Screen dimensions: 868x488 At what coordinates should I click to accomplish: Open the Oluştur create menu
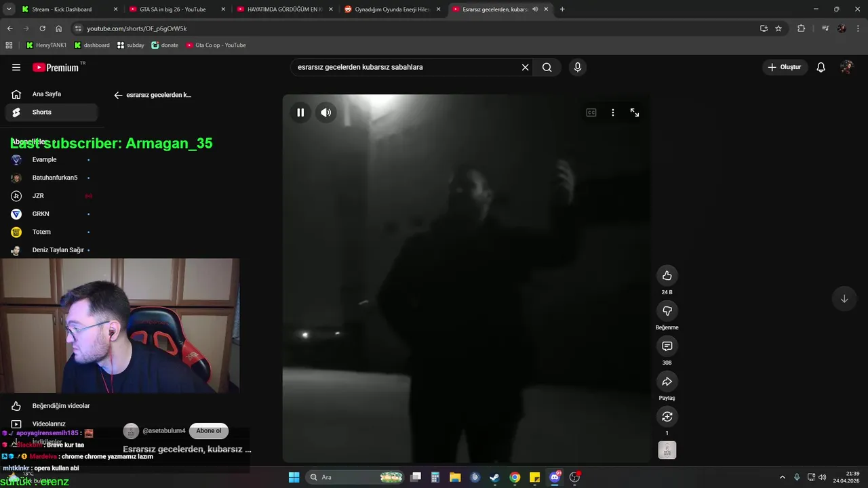(785, 67)
